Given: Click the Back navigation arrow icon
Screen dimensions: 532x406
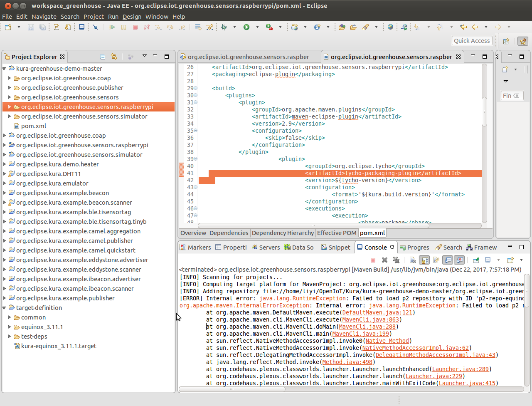Looking at the screenshot, I should 475,27.
